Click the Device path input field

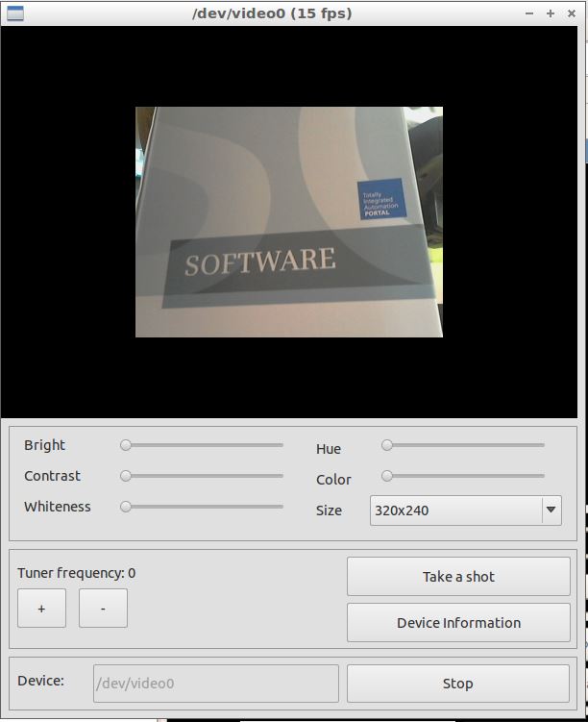(x=215, y=684)
